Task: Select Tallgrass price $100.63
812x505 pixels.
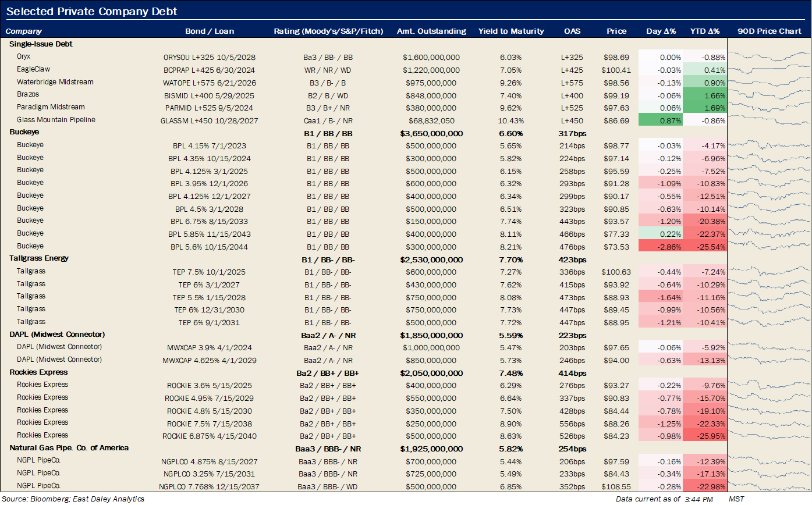Action: pyautogui.click(x=616, y=272)
